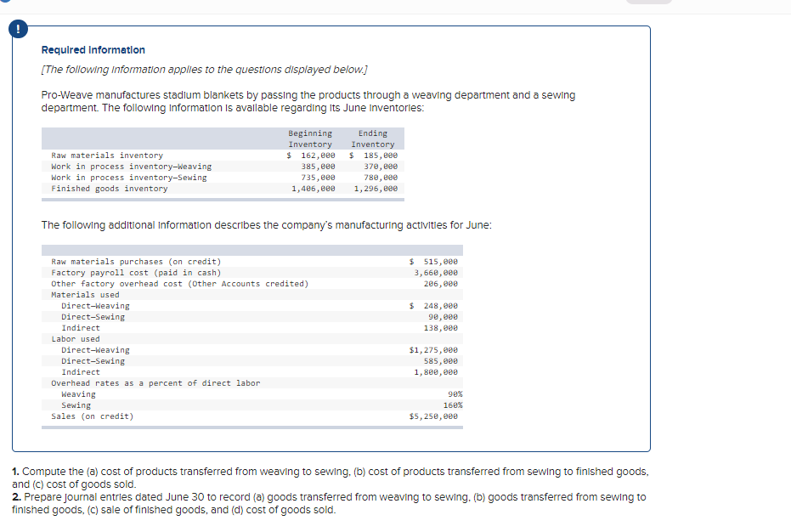The image size is (791, 532).
Task: Click the 'Ending Inventory' column header
Action: coord(373,139)
